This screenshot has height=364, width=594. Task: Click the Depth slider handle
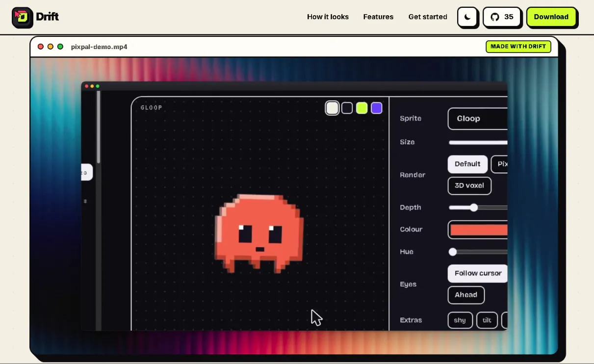(x=474, y=208)
